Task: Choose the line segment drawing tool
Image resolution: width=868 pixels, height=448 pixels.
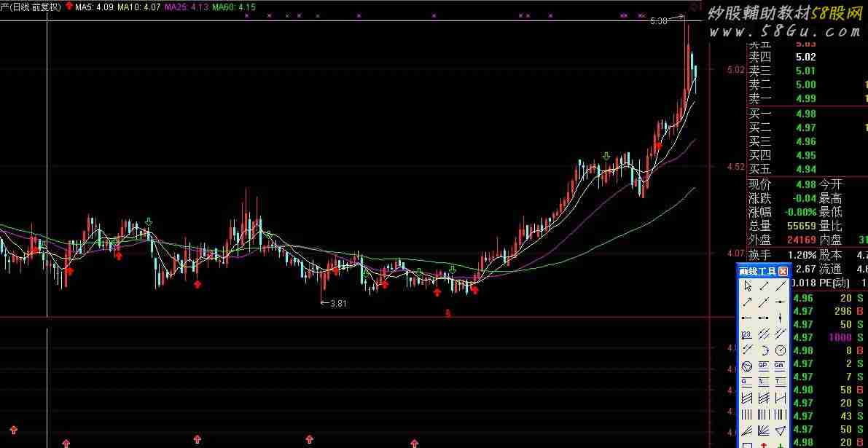Action: [764, 286]
